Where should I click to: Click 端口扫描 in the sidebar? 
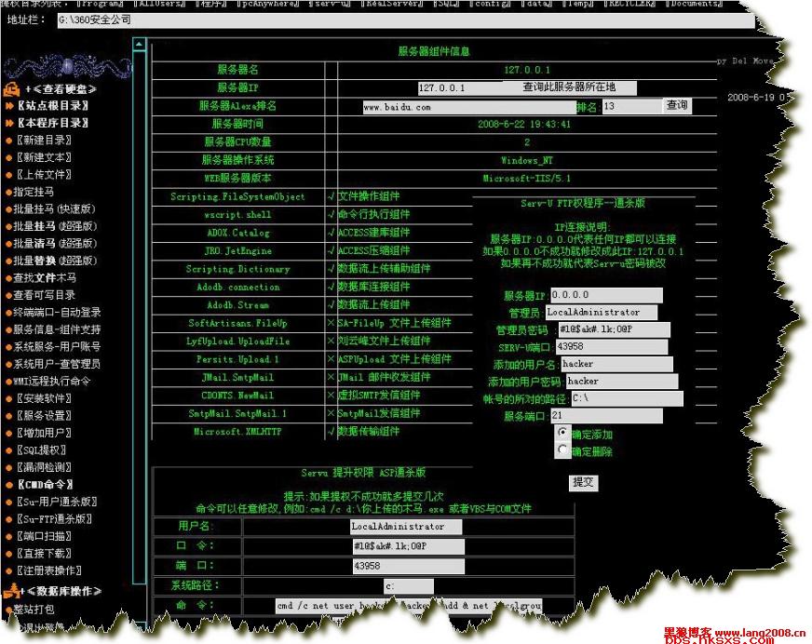click(44, 536)
